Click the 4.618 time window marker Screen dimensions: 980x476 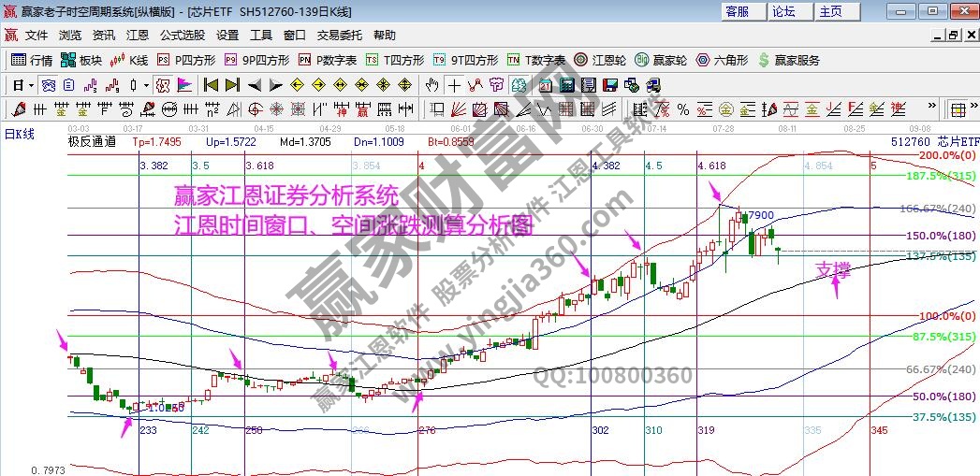(711, 166)
